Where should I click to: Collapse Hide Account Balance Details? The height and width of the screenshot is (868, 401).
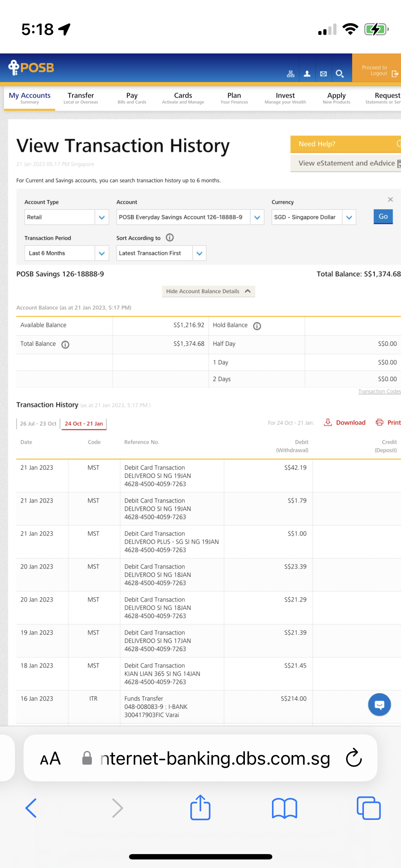coord(209,291)
